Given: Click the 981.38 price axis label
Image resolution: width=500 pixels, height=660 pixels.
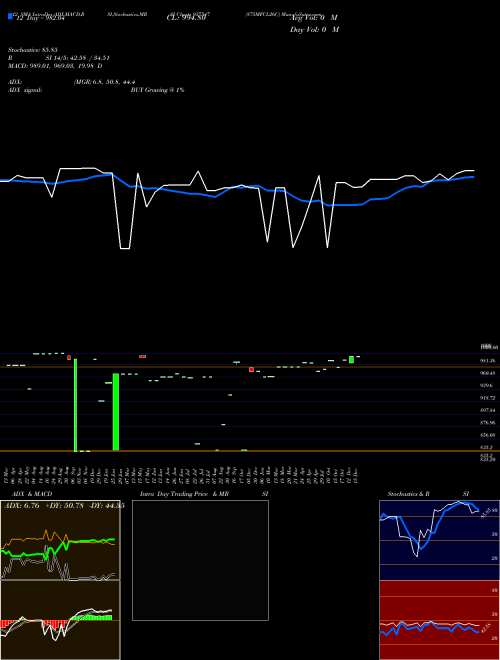Looking at the screenshot, I should pyautogui.click(x=488, y=361).
